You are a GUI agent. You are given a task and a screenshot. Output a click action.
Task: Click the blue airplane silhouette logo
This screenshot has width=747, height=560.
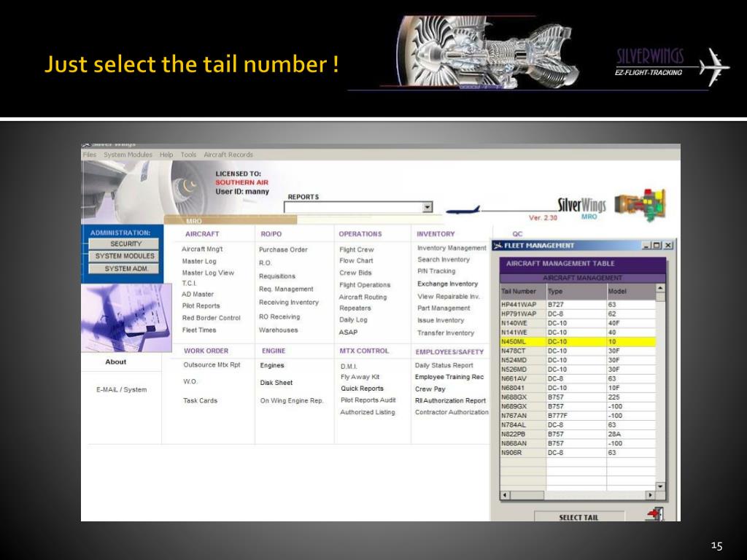pos(463,209)
